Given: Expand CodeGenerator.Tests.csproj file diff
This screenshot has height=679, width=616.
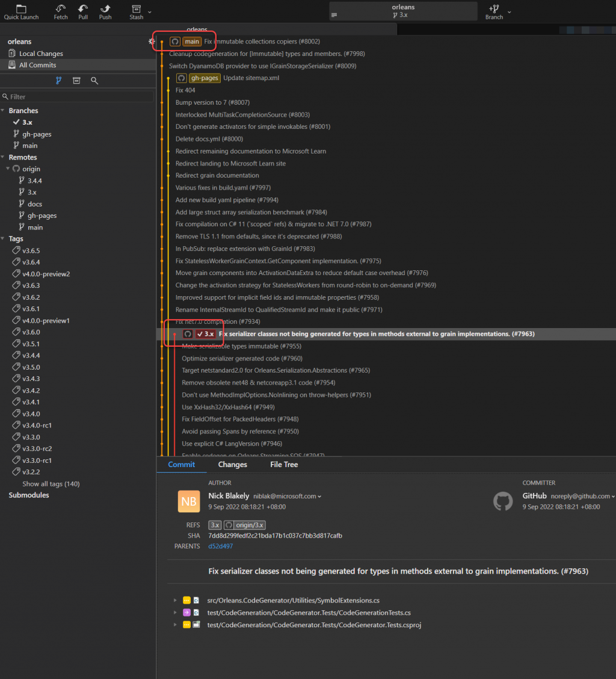Looking at the screenshot, I should click(x=175, y=624).
